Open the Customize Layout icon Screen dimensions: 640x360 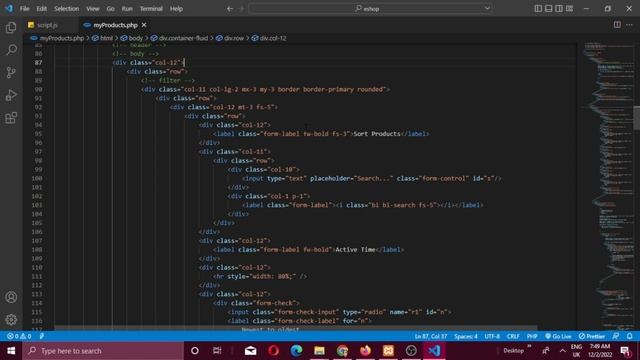[x=569, y=9]
